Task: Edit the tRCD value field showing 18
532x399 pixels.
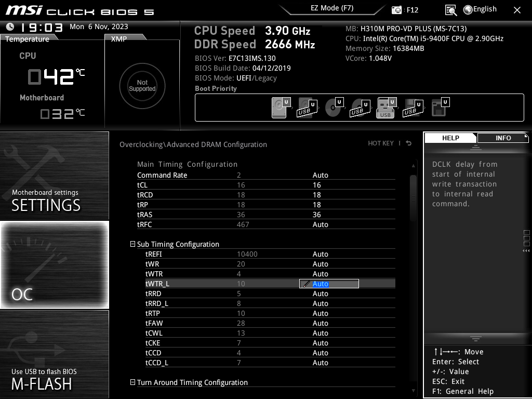Action: (x=316, y=195)
